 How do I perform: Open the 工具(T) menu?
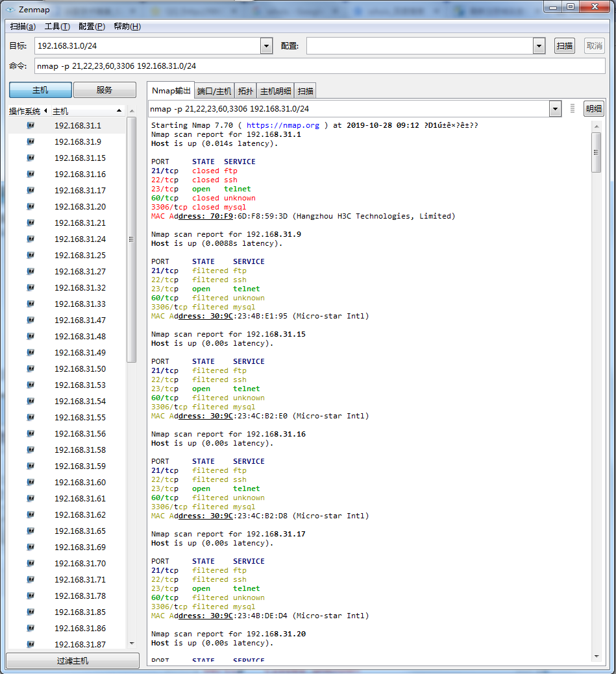[x=57, y=27]
